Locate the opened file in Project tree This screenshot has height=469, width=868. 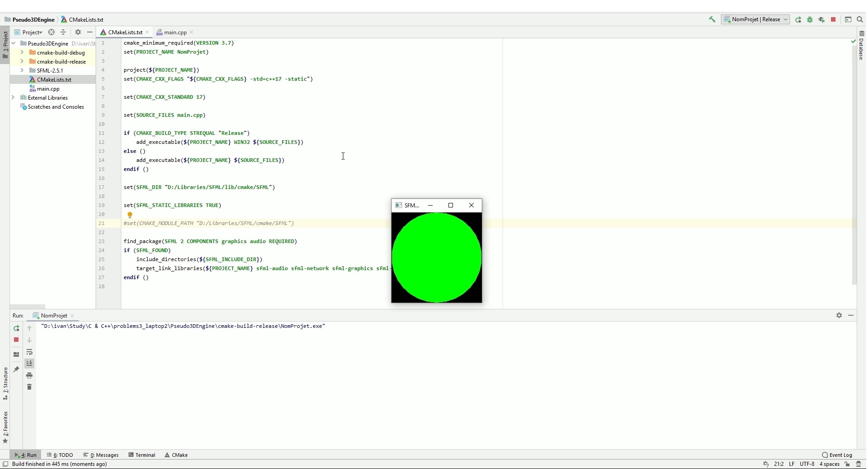51,32
